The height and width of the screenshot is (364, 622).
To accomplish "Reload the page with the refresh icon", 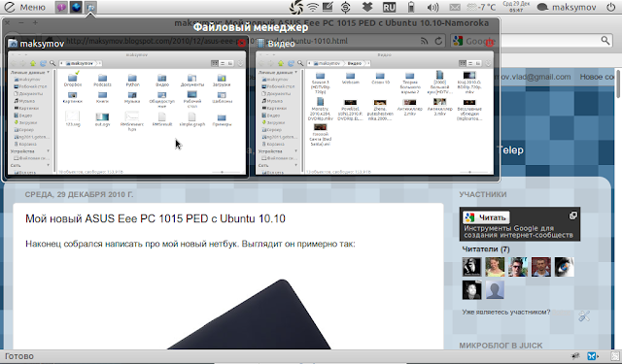I will pyautogui.click(x=438, y=41).
